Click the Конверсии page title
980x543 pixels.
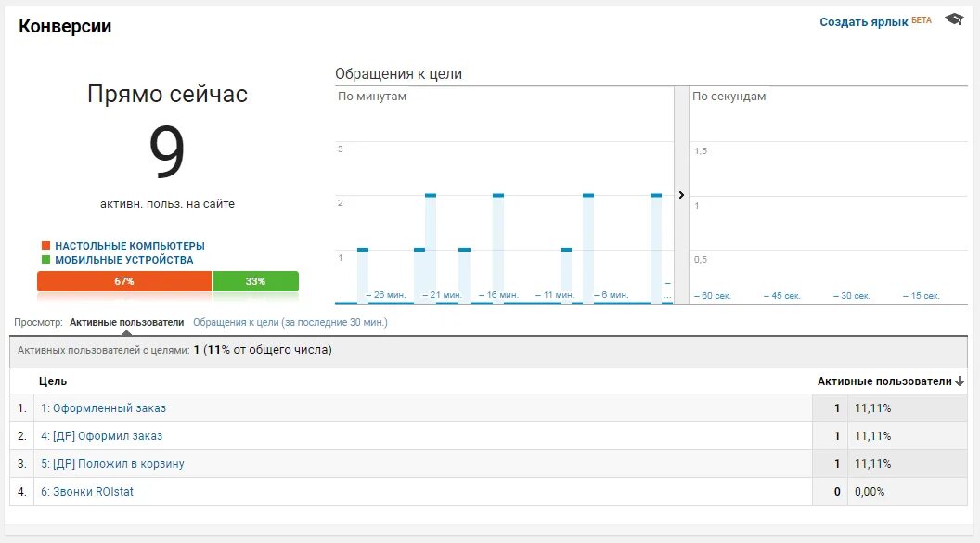pos(63,26)
